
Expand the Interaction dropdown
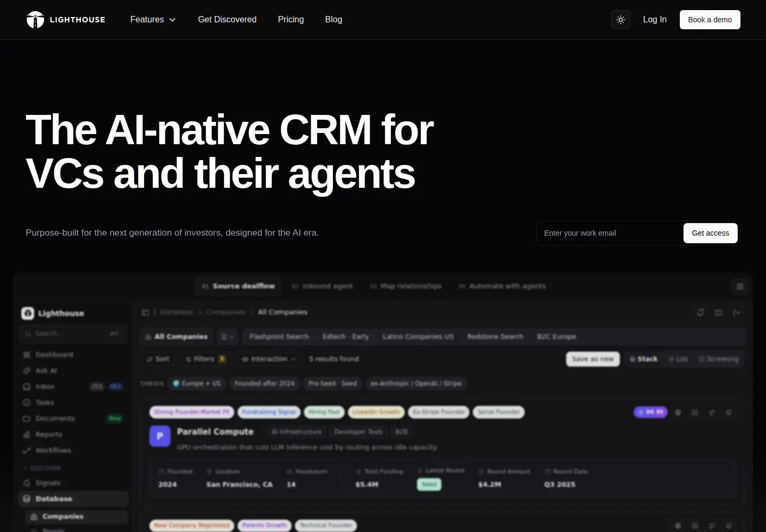(x=269, y=359)
